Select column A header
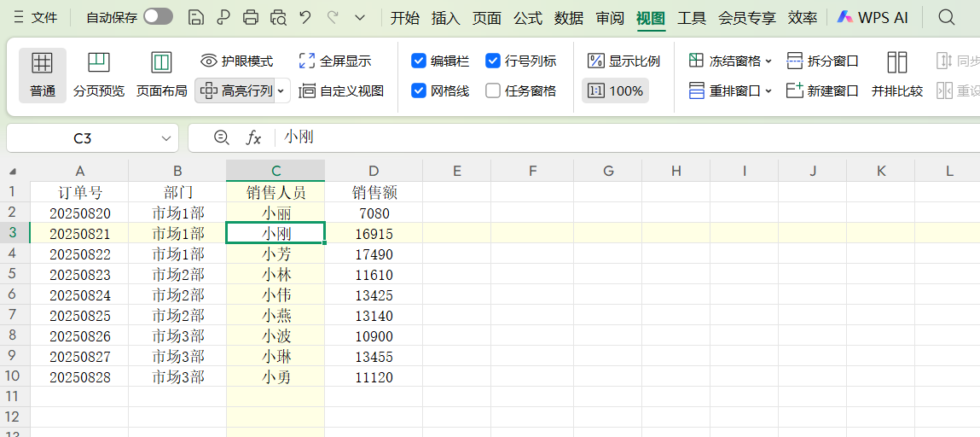 tap(79, 171)
